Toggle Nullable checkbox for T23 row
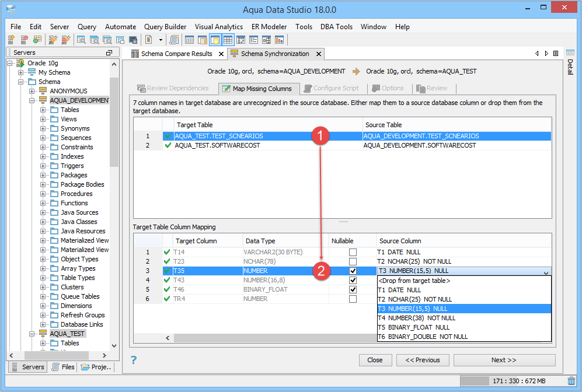The width and height of the screenshot is (582, 392). (x=353, y=261)
